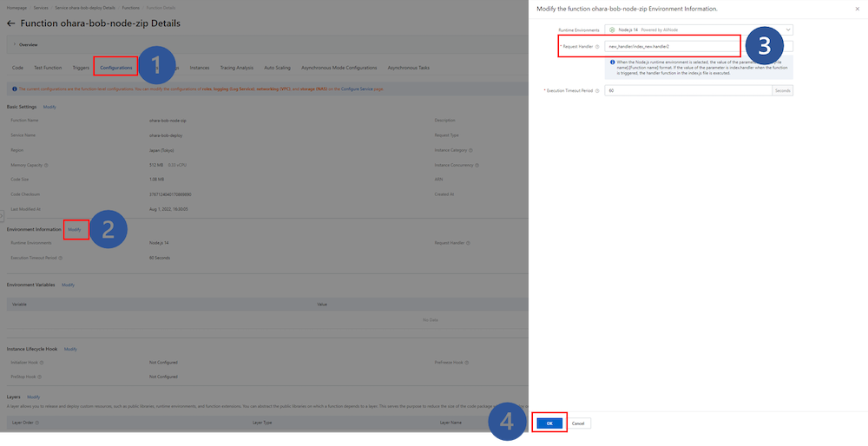Viewport: 868px width, 446px height.
Task: Switch to the Configurations tab
Action: pyautogui.click(x=115, y=67)
